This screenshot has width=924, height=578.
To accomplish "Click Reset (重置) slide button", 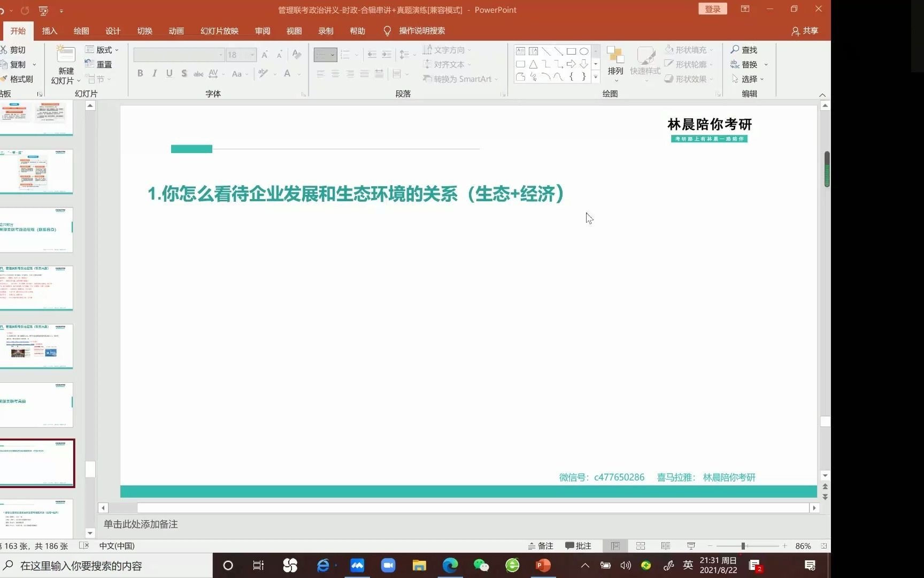I will [98, 64].
